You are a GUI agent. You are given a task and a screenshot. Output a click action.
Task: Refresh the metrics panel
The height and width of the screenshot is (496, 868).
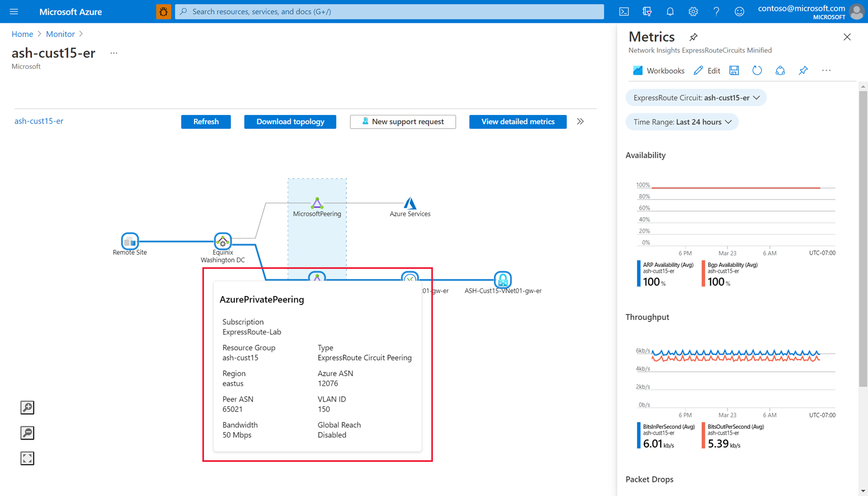[757, 70]
